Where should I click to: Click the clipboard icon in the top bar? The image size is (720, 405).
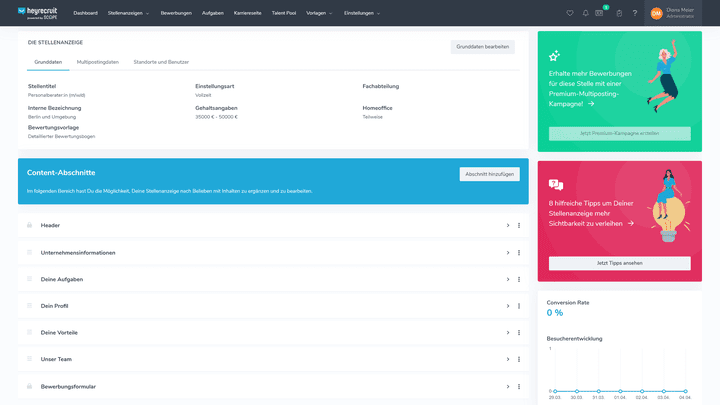tap(619, 13)
